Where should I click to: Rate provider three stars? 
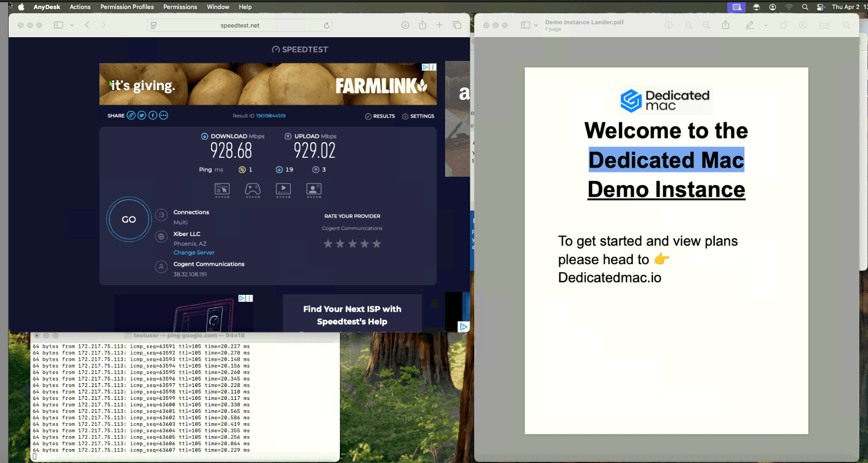[x=352, y=244]
